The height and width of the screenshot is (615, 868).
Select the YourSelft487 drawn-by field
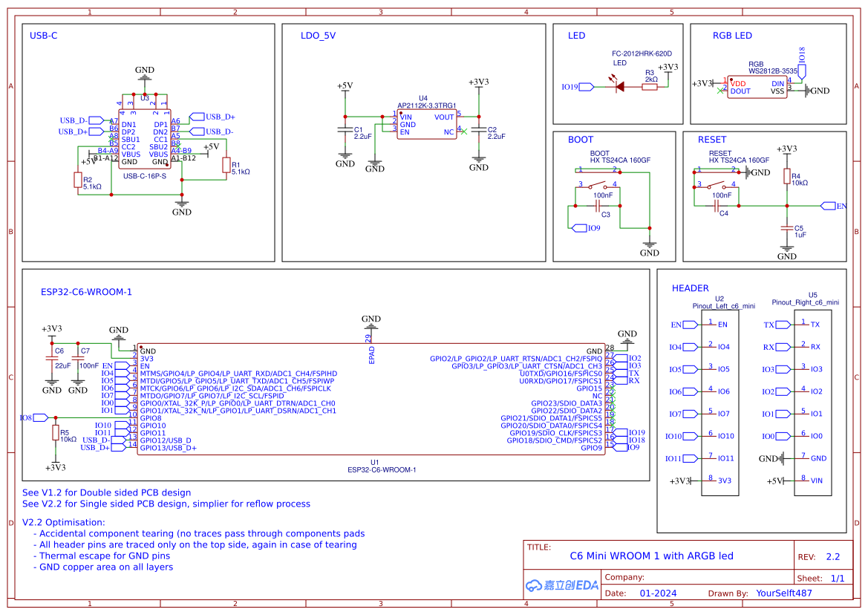coord(783,593)
